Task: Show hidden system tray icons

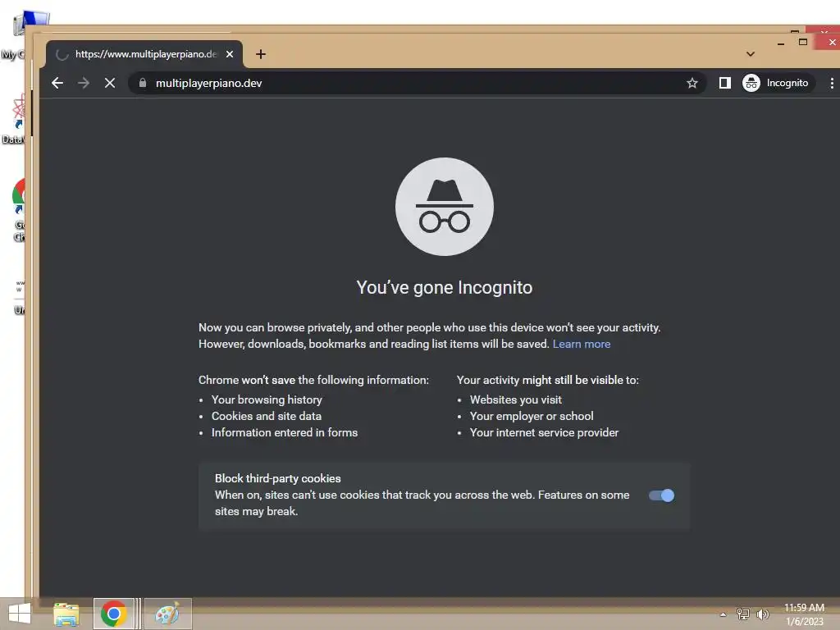Action: coord(724,614)
